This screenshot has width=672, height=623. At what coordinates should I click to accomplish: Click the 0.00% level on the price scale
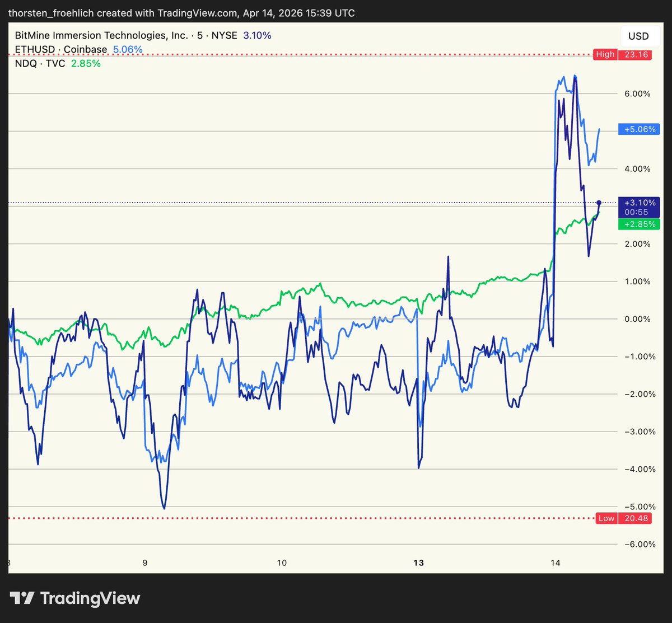tap(638, 319)
